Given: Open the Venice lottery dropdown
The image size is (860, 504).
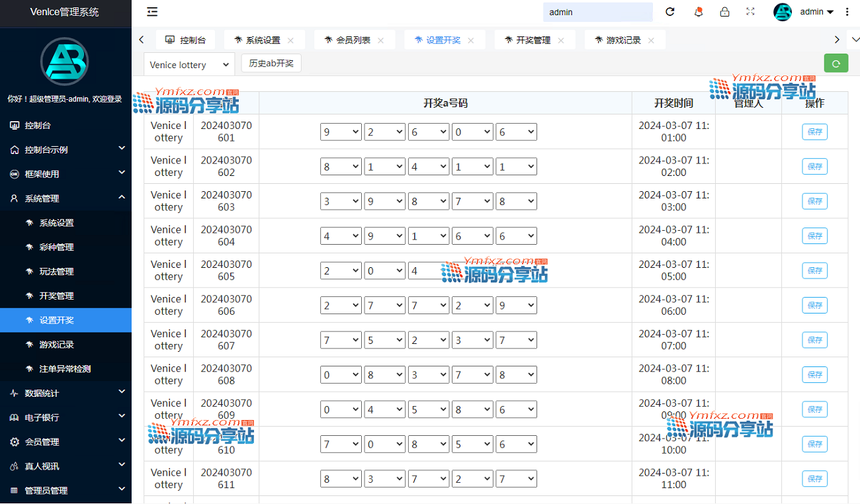Looking at the screenshot, I should coord(189,65).
